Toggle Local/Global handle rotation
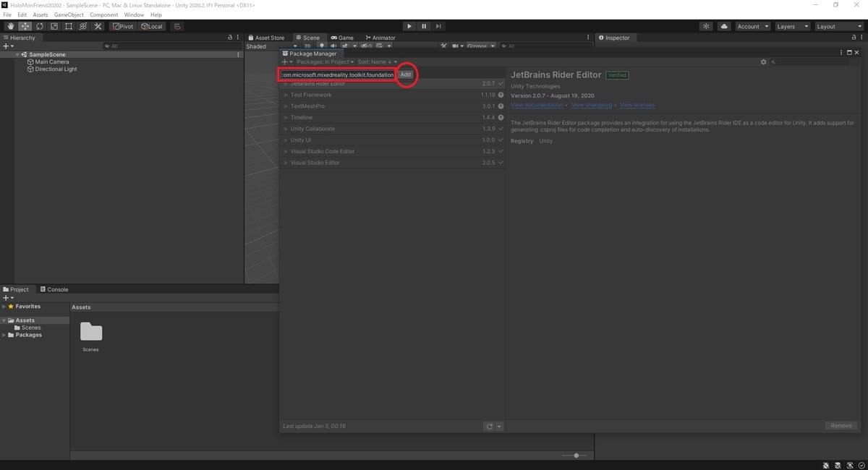 point(152,26)
